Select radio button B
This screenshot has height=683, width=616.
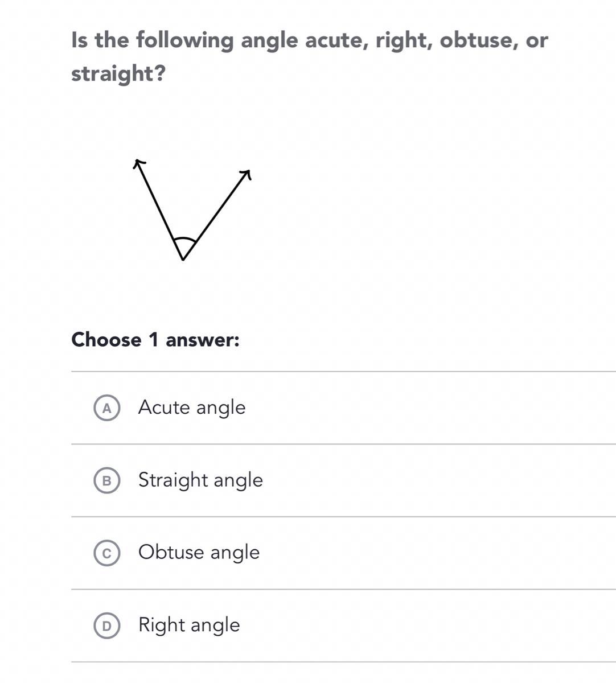click(106, 480)
